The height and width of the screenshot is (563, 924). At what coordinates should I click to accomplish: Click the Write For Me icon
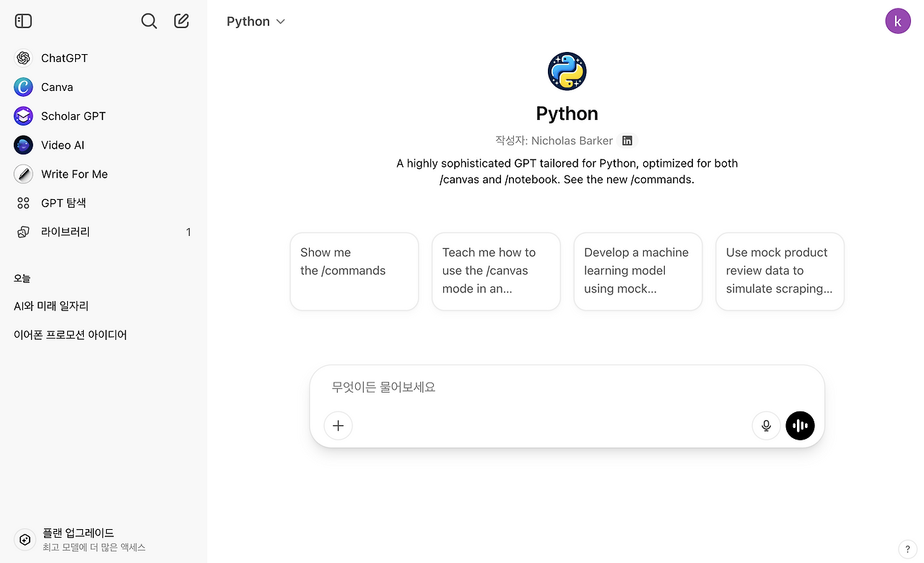(x=24, y=174)
